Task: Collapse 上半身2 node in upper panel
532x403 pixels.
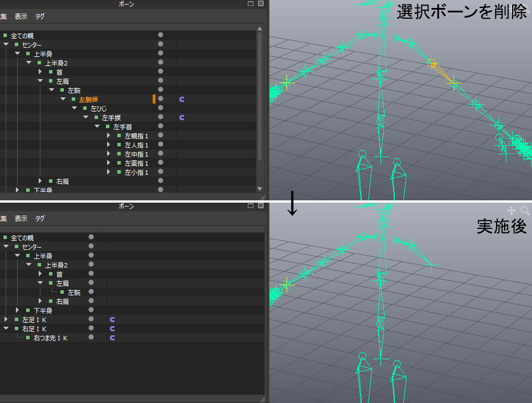Action: point(29,63)
